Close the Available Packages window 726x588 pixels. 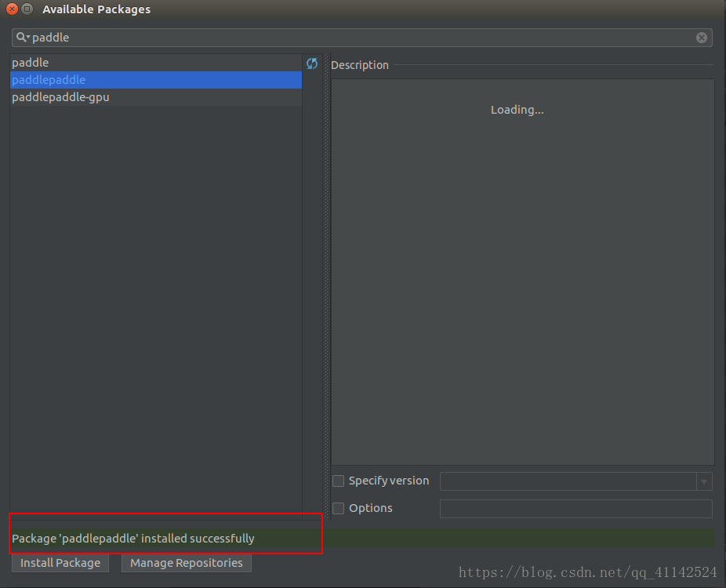(12, 9)
